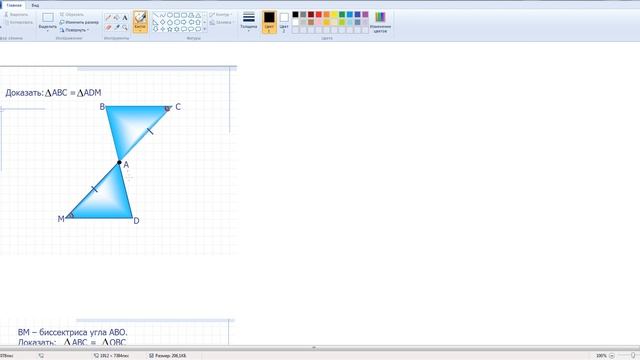Click the Cut (Вырезать) button
Viewport: 640px width, 360px height.
pyautogui.click(x=16, y=15)
